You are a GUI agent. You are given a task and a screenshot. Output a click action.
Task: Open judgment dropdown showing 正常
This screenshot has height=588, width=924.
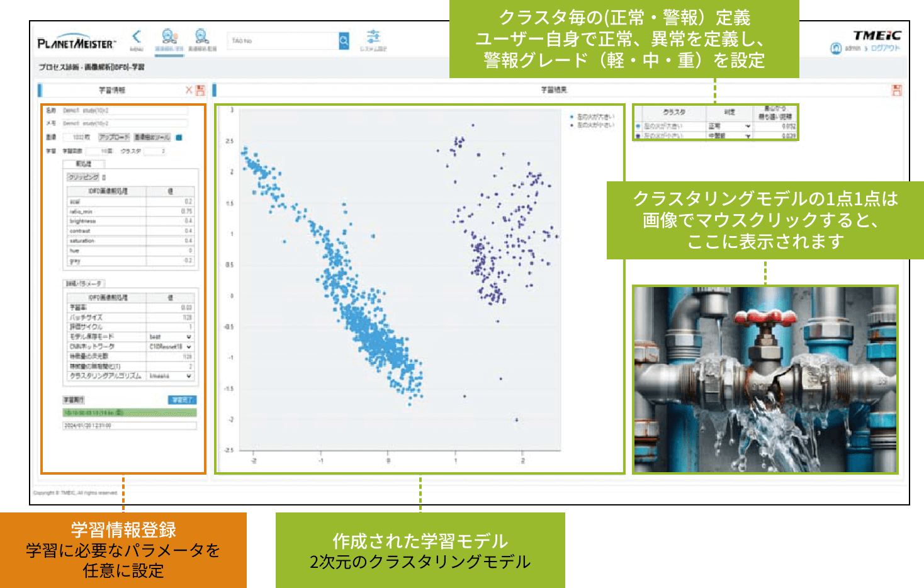click(x=729, y=127)
